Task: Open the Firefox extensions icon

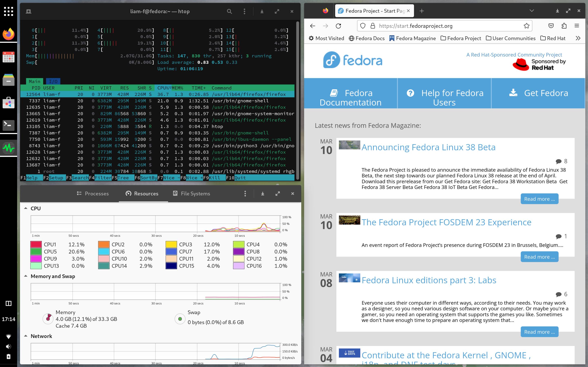Action: 564,26
